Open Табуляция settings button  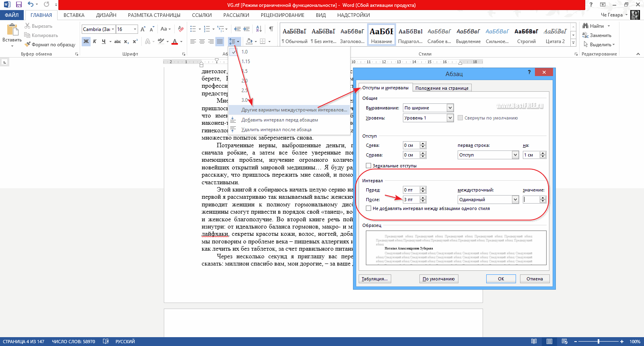[x=375, y=279]
